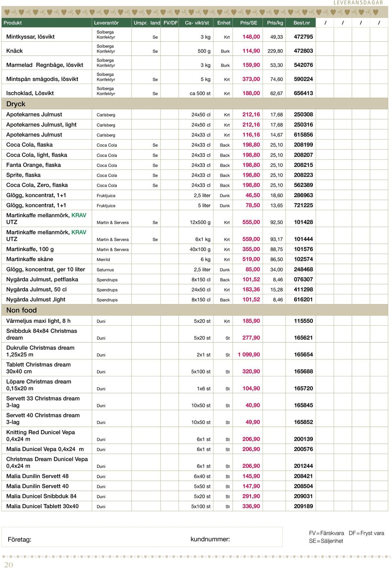Click the FV=Färskvara legend text
The image size is (392, 569).
[x=327, y=533]
